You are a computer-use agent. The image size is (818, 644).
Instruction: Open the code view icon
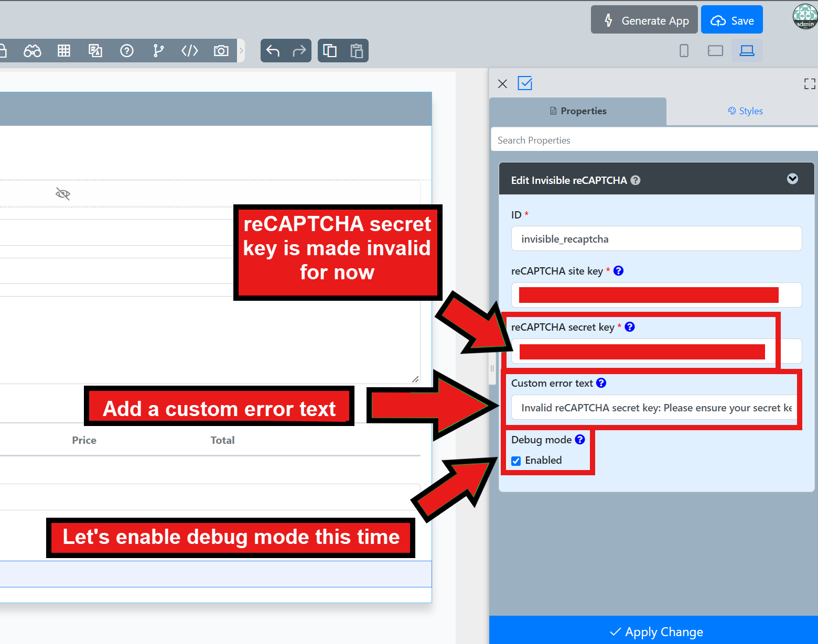pos(190,51)
